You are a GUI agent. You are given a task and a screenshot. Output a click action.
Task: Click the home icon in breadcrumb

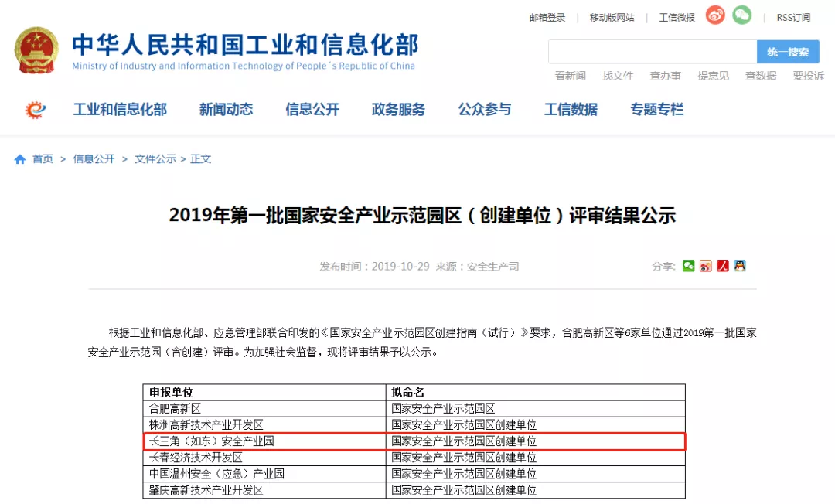[20, 159]
